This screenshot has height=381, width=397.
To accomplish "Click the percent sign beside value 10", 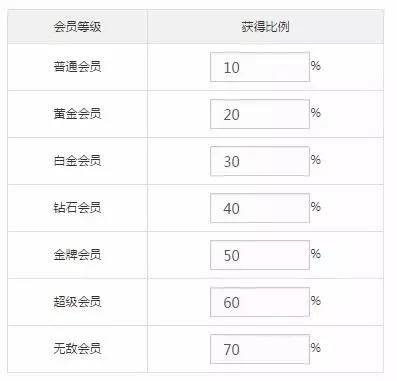I will [x=316, y=66].
